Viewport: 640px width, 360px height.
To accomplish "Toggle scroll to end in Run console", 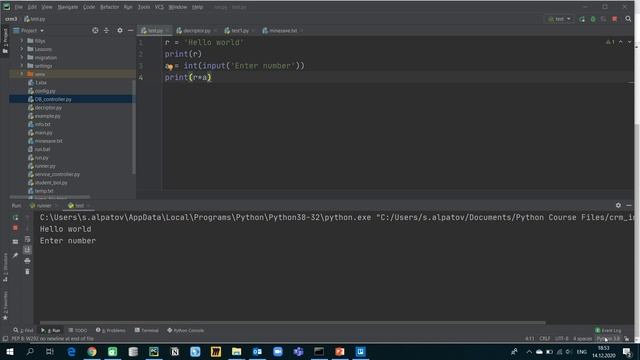I will (27, 250).
